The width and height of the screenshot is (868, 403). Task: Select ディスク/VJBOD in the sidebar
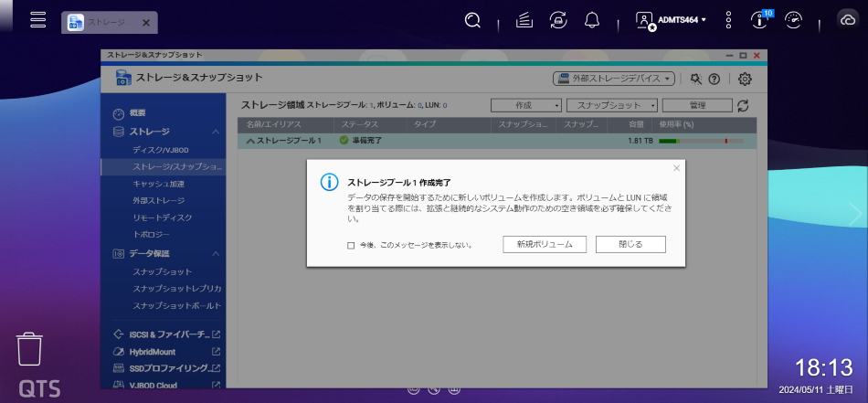click(161, 150)
